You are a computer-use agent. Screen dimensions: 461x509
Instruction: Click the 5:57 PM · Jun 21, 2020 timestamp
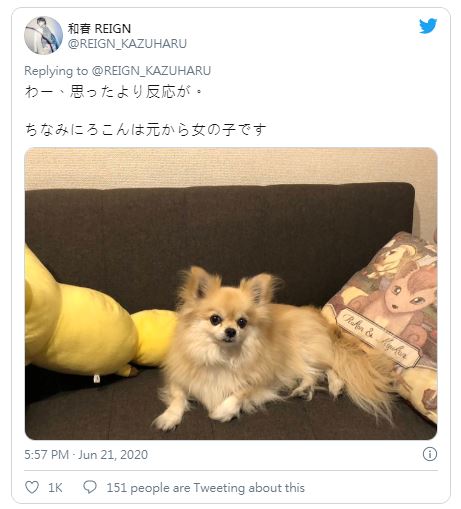pyautogui.click(x=86, y=454)
